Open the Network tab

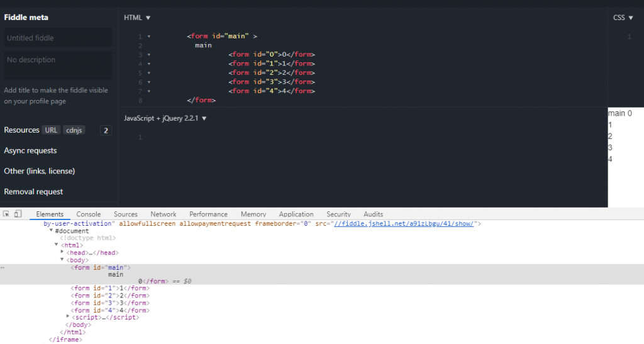(x=163, y=214)
